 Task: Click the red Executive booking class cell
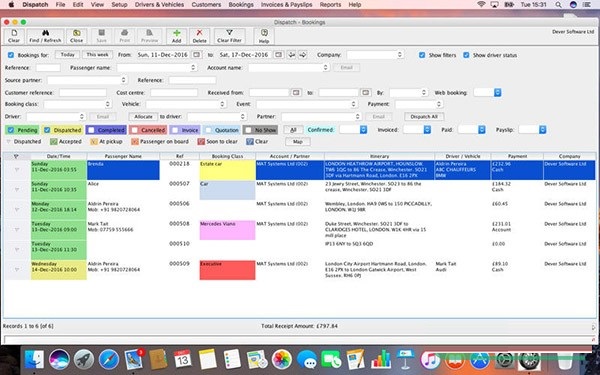coord(227,270)
